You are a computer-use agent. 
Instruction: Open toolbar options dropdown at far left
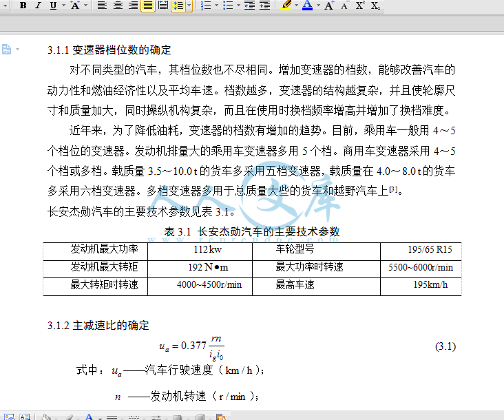click(5, 5)
